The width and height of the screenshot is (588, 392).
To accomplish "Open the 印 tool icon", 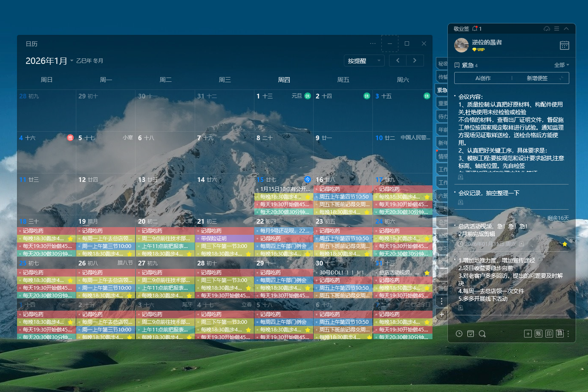I will click(x=549, y=334).
